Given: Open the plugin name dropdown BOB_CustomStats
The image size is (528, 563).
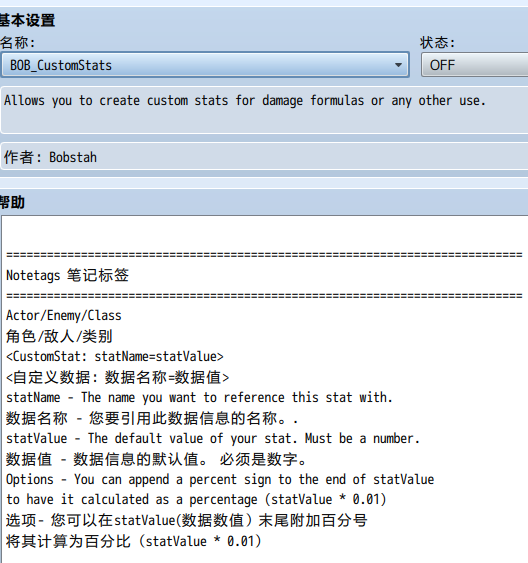Looking at the screenshot, I should [x=205, y=65].
